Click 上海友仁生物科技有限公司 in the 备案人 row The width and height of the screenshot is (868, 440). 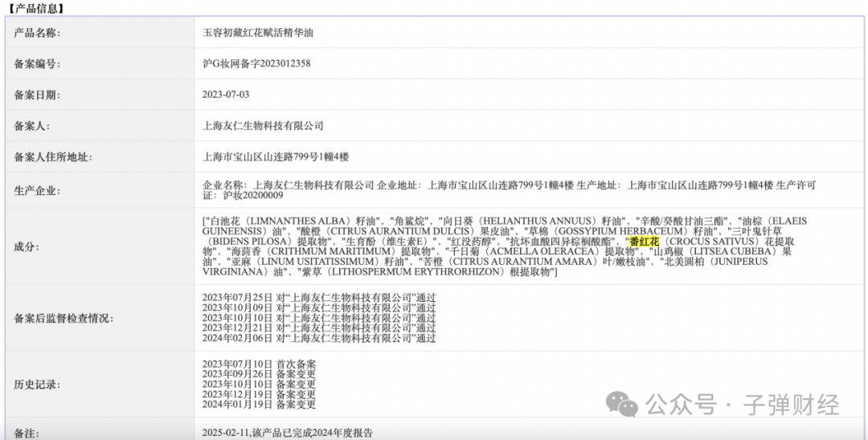click(x=263, y=125)
